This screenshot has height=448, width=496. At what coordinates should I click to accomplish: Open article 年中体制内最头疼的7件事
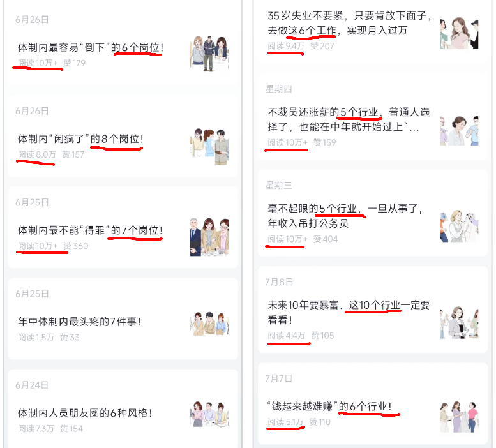79,322
